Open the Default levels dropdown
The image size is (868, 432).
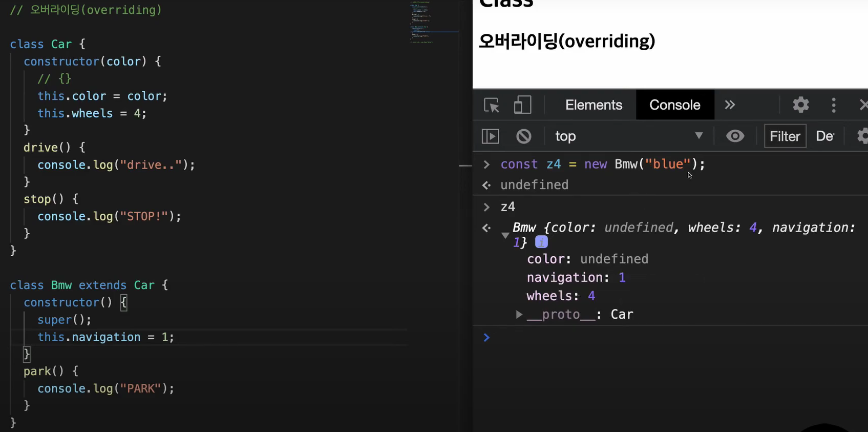coord(825,136)
